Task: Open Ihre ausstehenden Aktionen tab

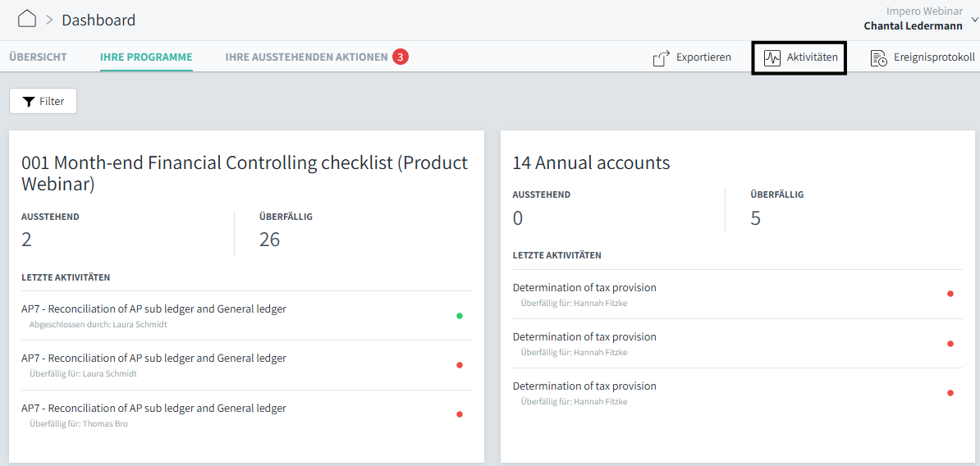Action: point(306,57)
